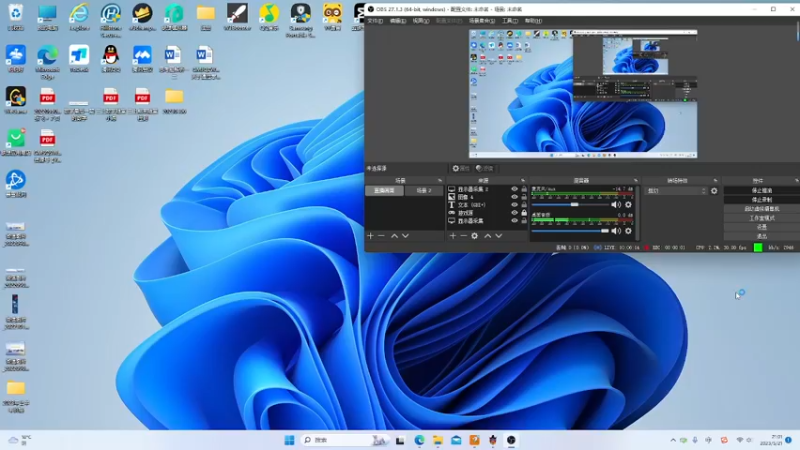Open OBS 工具 menu
The image size is (800, 450).
pyautogui.click(x=510, y=21)
